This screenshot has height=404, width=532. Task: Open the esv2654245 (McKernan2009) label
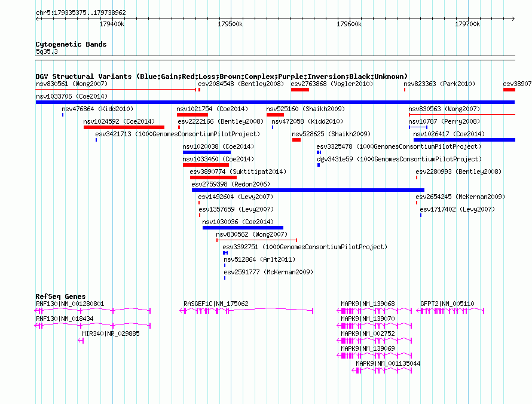coord(460,197)
